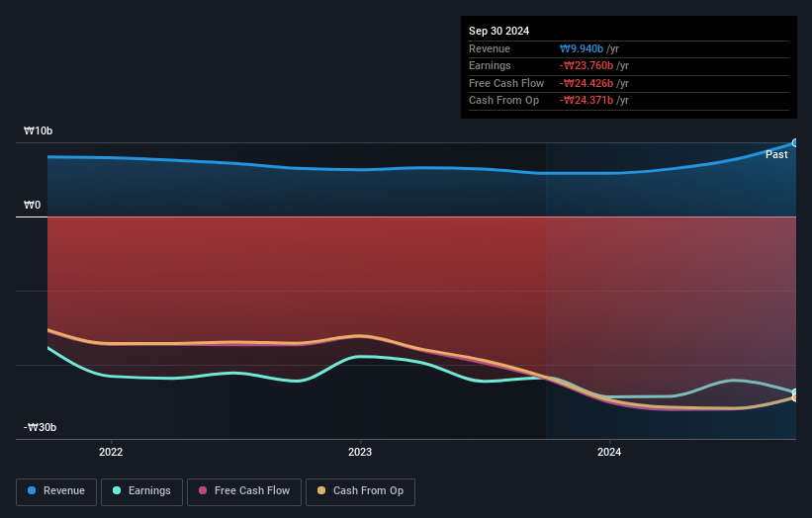Image resolution: width=812 pixels, height=518 pixels.
Task: Click the orange Cash From Op dot
Action: pyautogui.click(x=321, y=490)
